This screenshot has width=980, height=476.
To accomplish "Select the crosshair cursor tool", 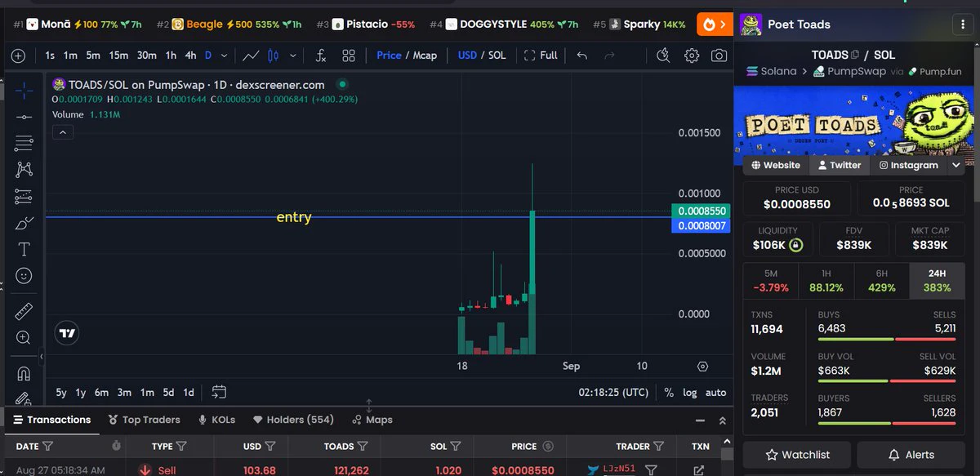I will [24, 91].
